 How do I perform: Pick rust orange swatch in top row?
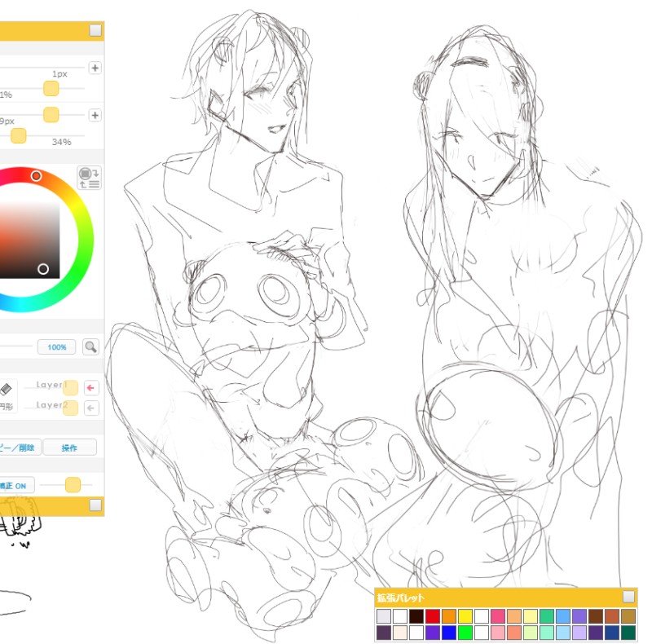click(612, 616)
